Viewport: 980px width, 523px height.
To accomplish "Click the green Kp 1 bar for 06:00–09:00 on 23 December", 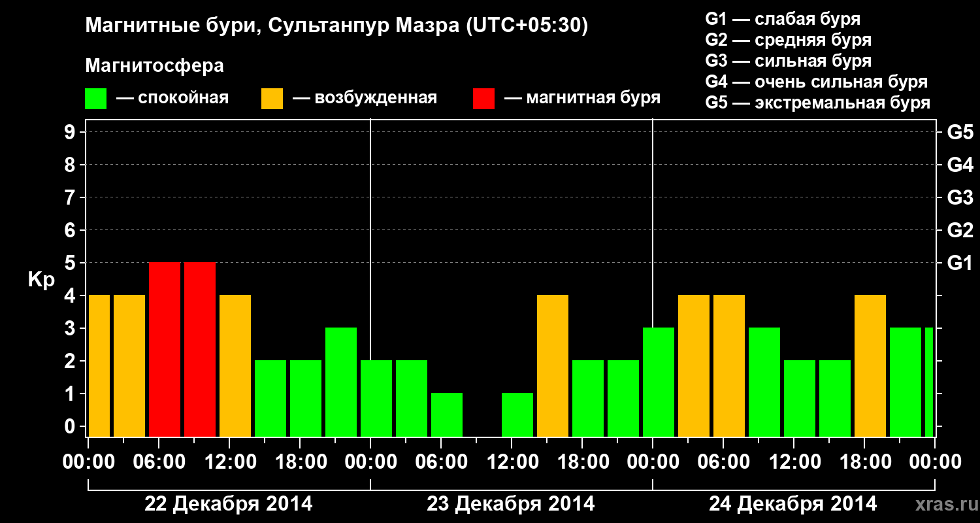I will (447, 414).
